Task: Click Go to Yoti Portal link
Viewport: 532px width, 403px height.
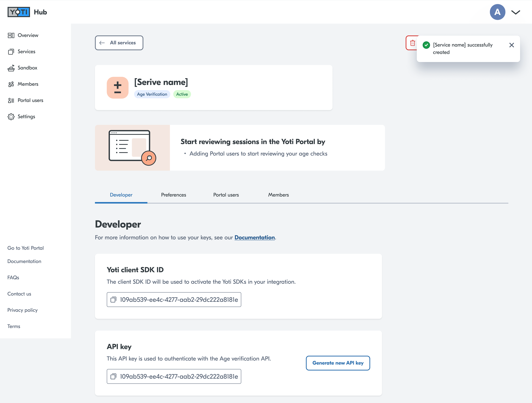Action: click(x=25, y=248)
